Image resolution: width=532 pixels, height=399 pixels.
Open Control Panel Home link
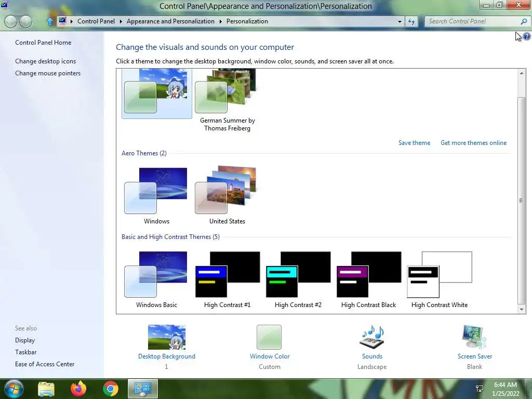pyautogui.click(x=43, y=43)
